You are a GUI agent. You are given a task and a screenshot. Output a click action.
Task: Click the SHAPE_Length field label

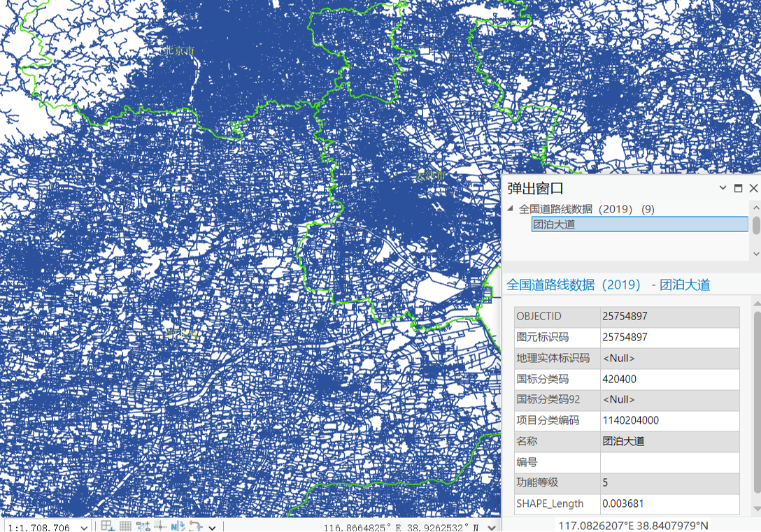550,503
